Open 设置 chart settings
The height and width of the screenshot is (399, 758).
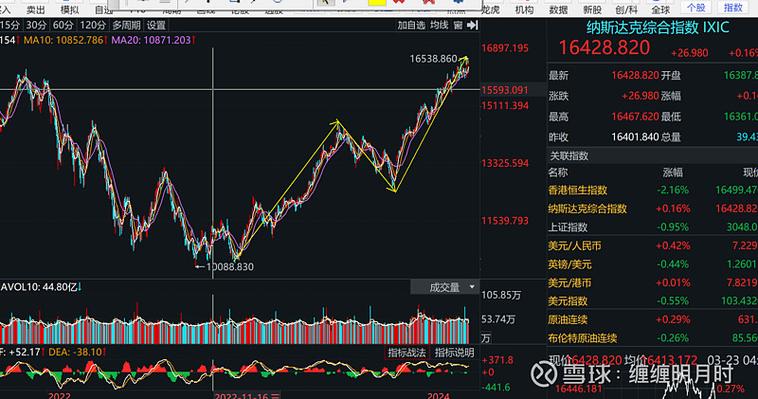point(156,25)
